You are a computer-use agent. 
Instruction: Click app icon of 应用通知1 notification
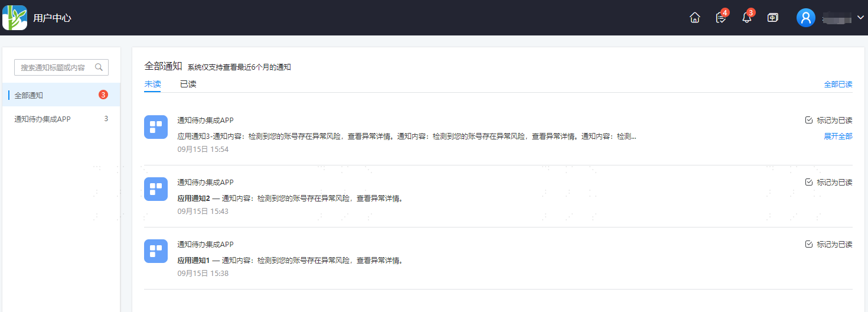(x=156, y=251)
